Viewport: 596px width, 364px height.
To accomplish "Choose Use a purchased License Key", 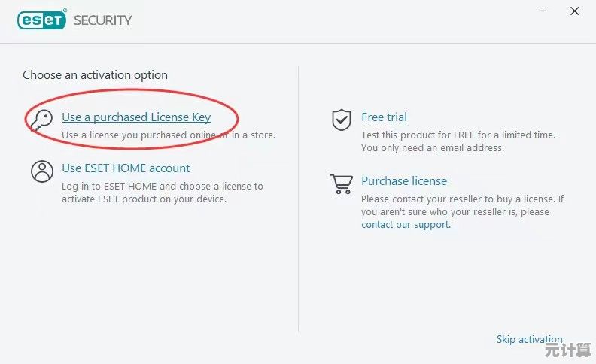I will 136,117.
